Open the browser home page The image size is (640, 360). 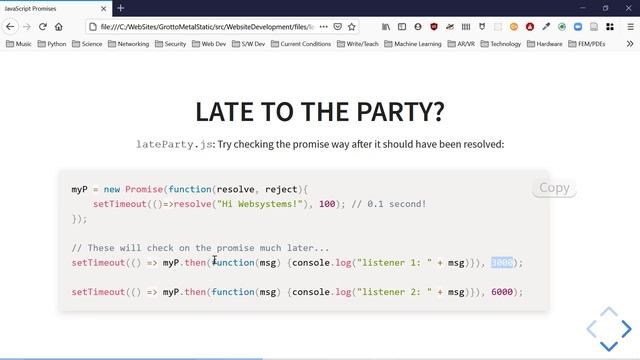click(59, 27)
